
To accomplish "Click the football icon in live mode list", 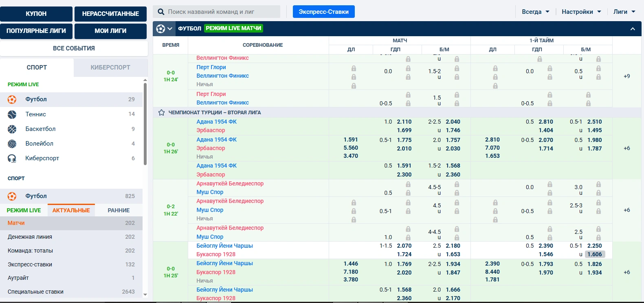I will pyautogui.click(x=12, y=99).
